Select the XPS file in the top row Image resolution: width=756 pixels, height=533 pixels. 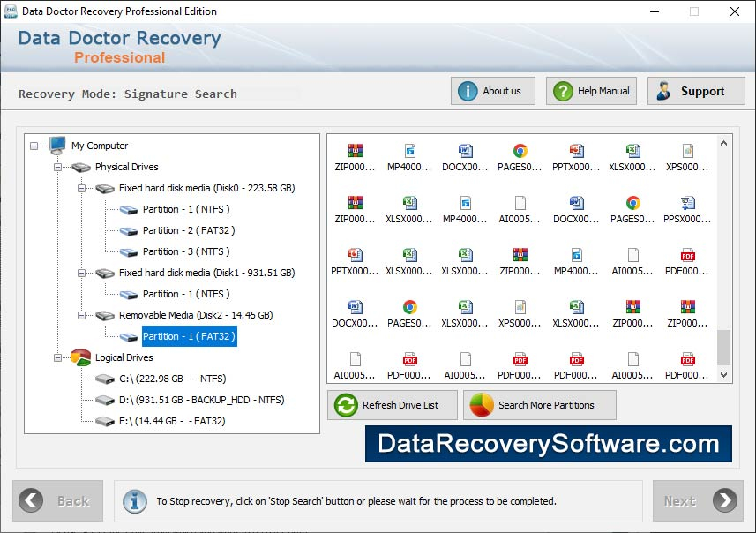point(687,151)
